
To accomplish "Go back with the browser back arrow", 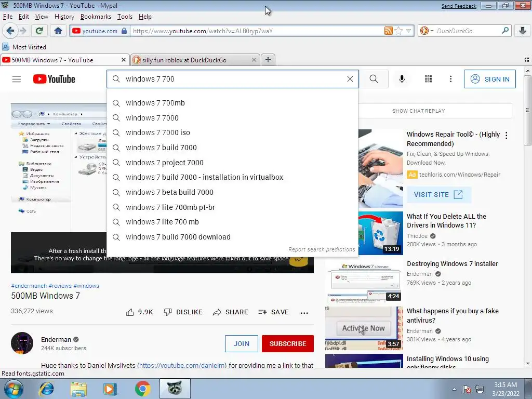I will click(x=10, y=31).
